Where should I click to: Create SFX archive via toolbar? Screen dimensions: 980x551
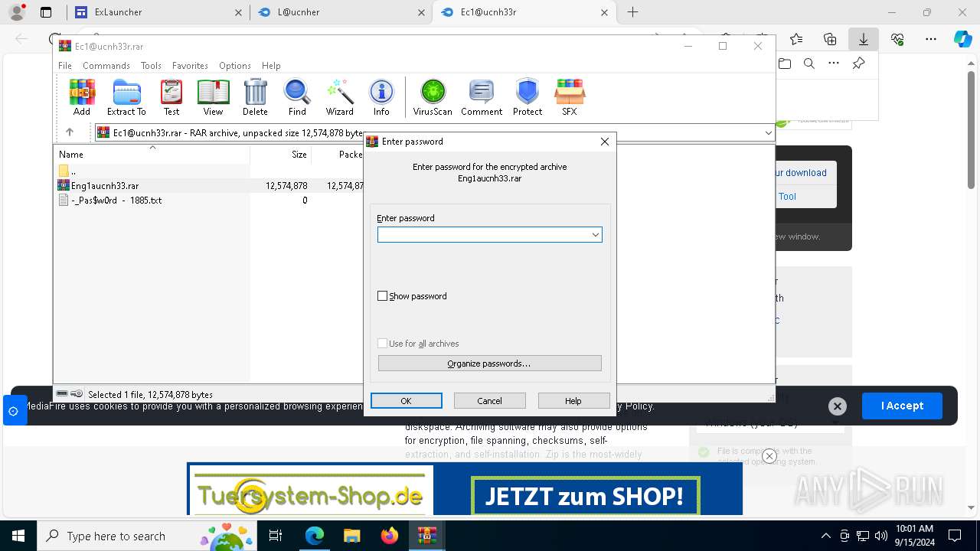(569, 97)
